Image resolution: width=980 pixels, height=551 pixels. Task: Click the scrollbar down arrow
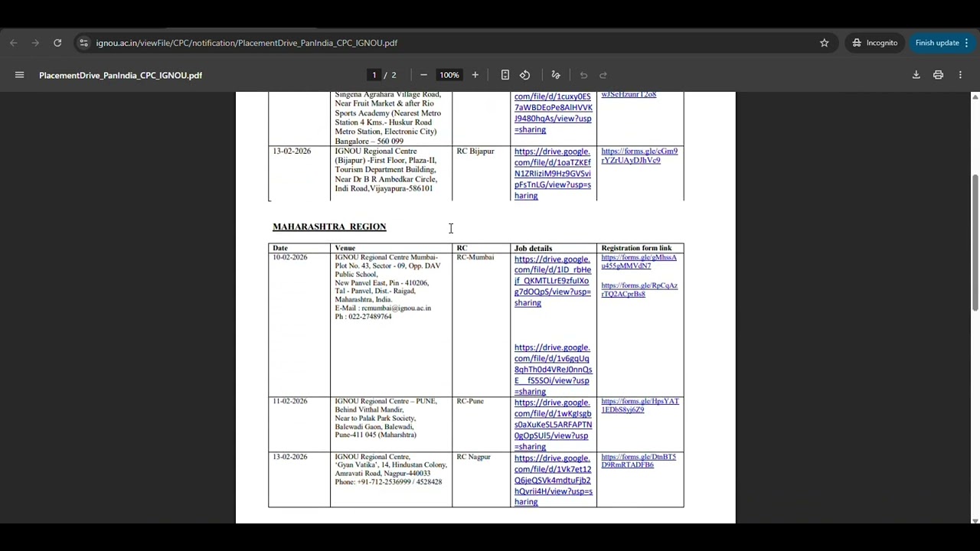click(x=975, y=520)
